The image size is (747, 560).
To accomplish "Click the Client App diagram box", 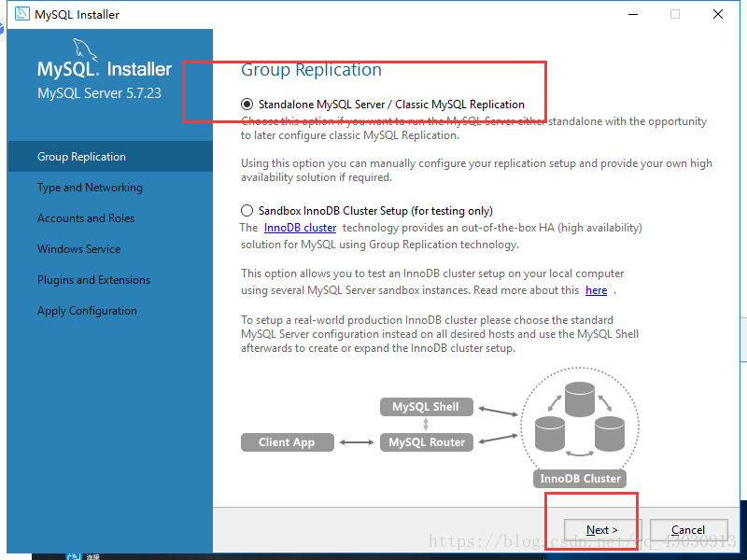I will [288, 441].
